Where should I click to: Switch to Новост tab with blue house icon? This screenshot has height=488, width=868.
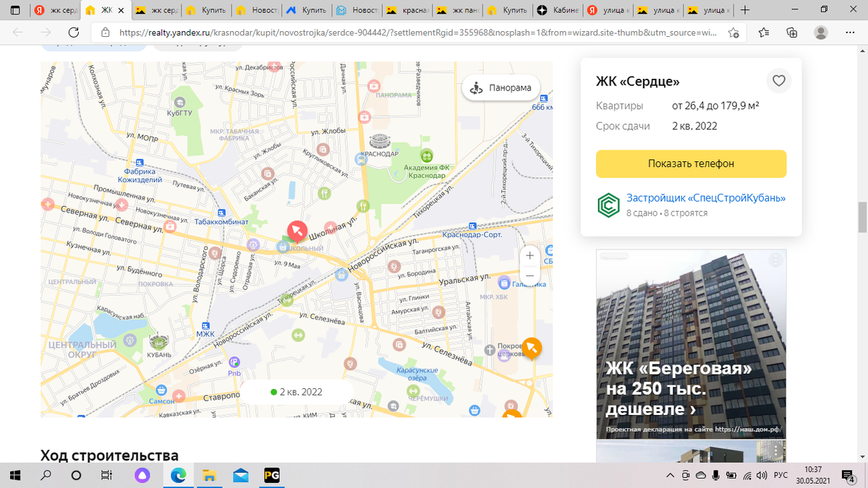357,10
